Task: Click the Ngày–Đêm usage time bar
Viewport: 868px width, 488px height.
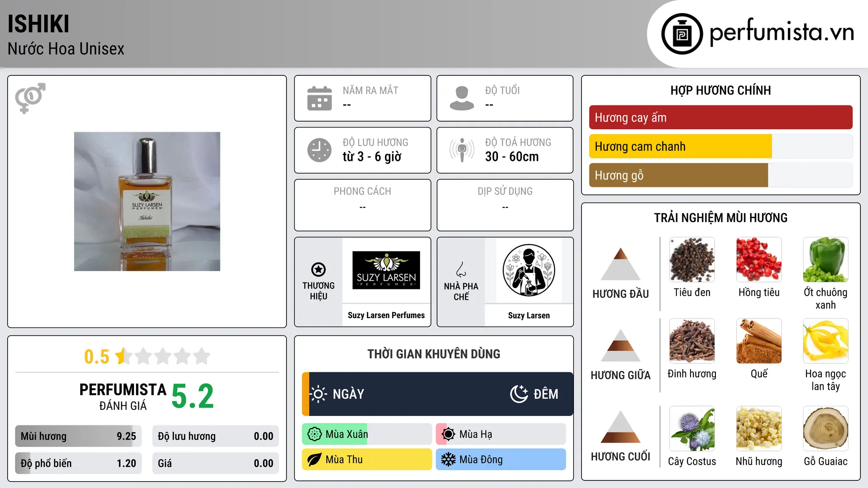Action: coord(437,394)
